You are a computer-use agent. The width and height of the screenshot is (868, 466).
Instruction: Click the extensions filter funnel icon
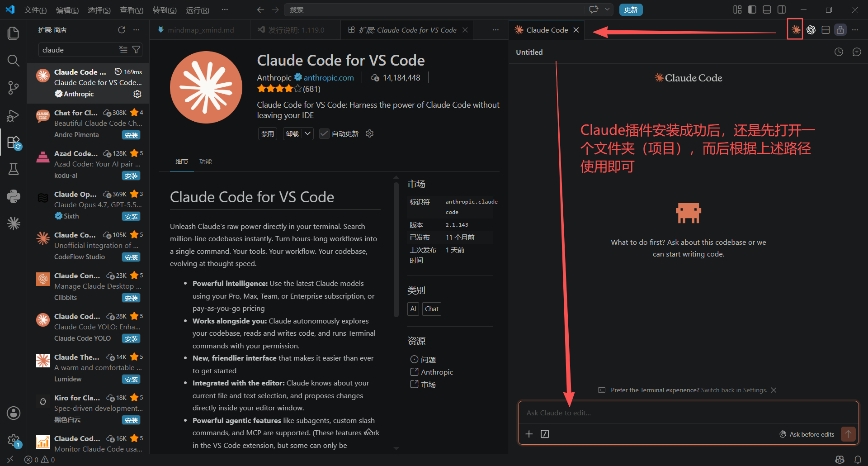pyautogui.click(x=136, y=50)
